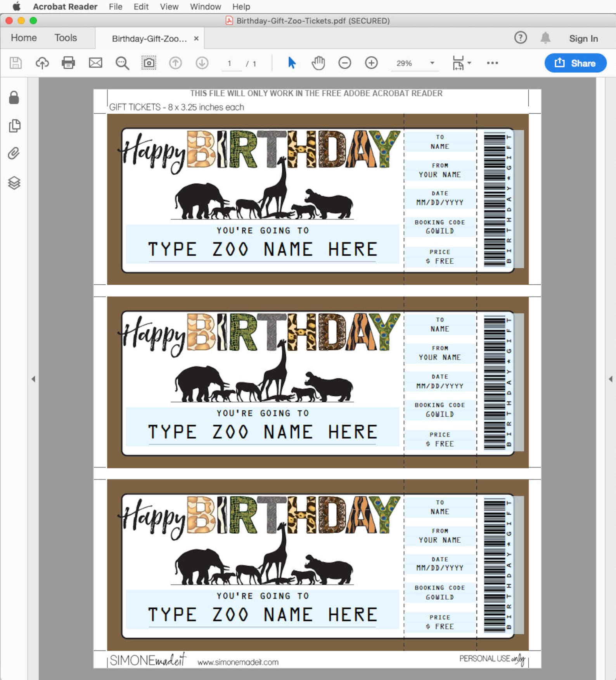Click Sign In
This screenshot has width=616, height=680.
tap(583, 38)
